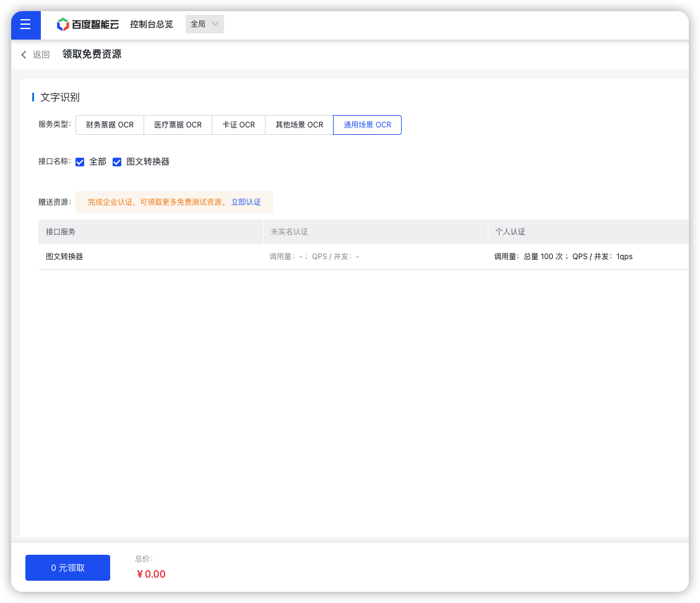This screenshot has width=700, height=603.
Task: Expand the 全局 region dropdown
Action: (x=205, y=24)
